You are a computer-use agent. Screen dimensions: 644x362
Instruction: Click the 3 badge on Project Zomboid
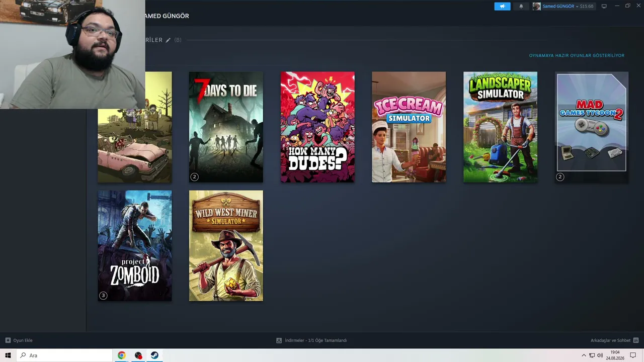pos(103,295)
